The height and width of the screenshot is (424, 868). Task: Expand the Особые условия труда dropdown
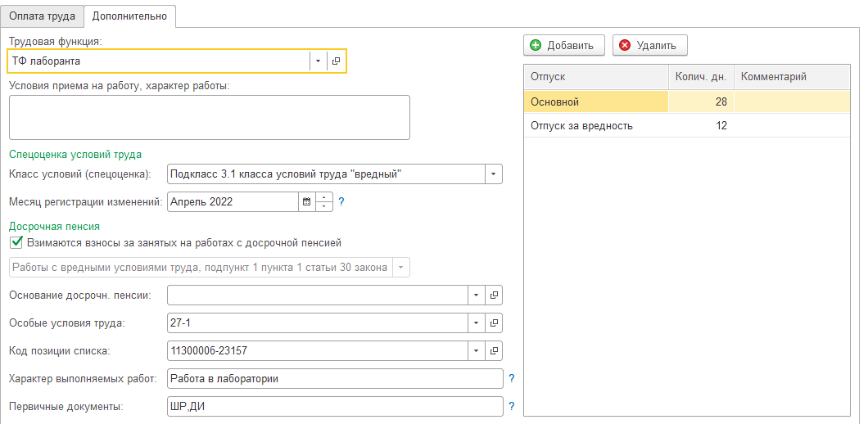(476, 323)
